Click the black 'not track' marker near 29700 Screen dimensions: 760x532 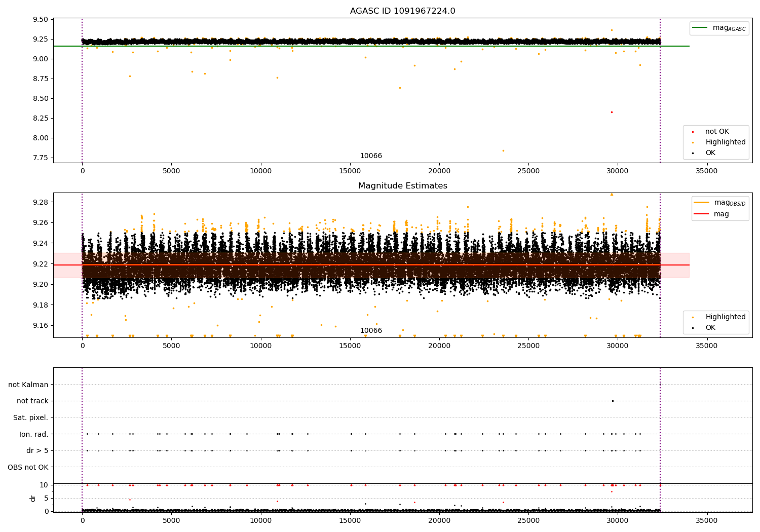(x=613, y=401)
